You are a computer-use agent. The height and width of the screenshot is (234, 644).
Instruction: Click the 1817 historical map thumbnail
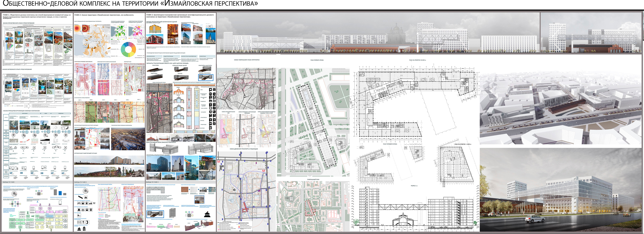[x=80, y=112]
